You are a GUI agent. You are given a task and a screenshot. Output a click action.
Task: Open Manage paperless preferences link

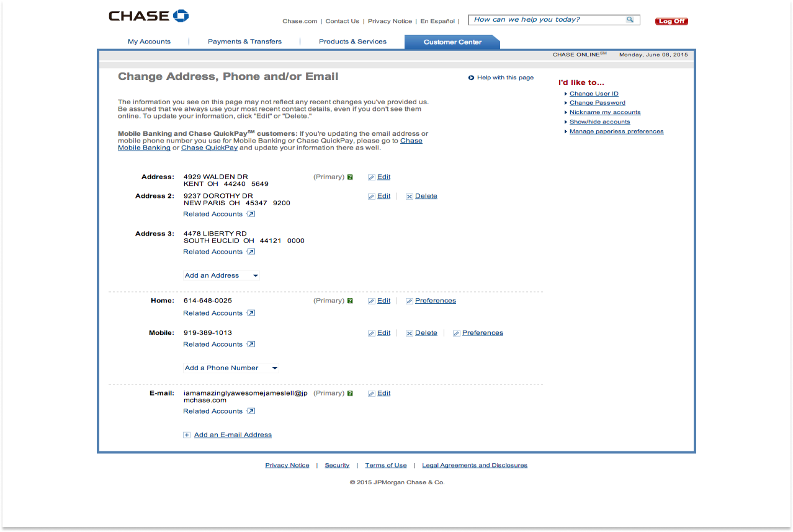[x=617, y=131]
